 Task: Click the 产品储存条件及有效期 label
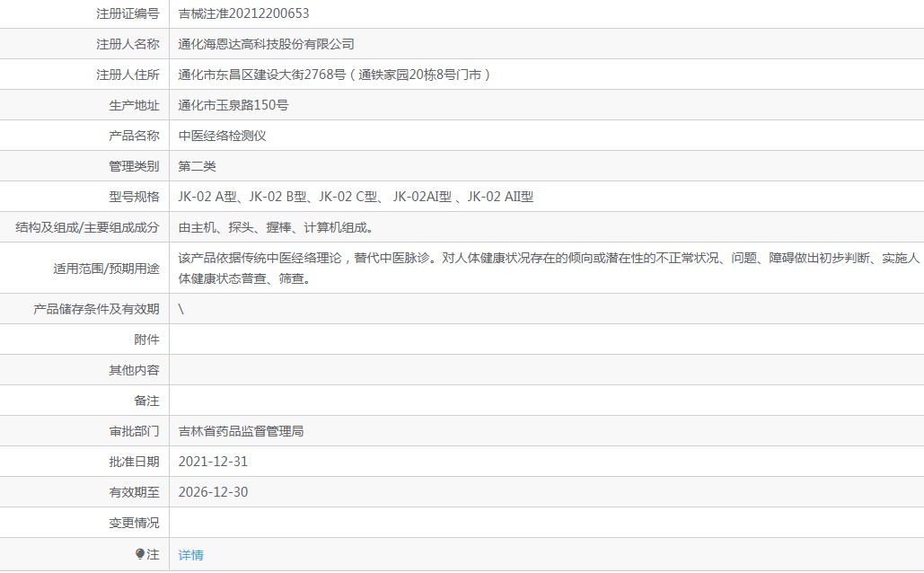[x=97, y=309]
